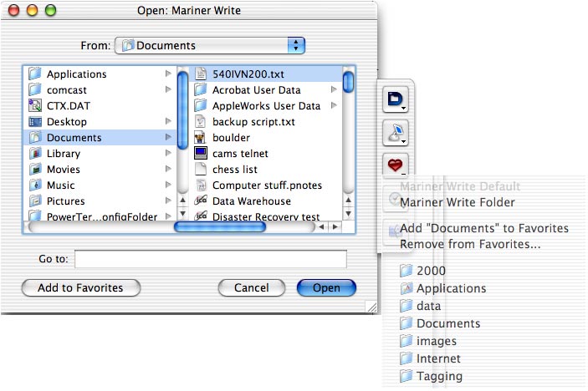Image resolution: width=588 pixels, height=391 pixels.
Task: Click the horizontal scrollbar thumb of the browser
Action: tap(220, 226)
